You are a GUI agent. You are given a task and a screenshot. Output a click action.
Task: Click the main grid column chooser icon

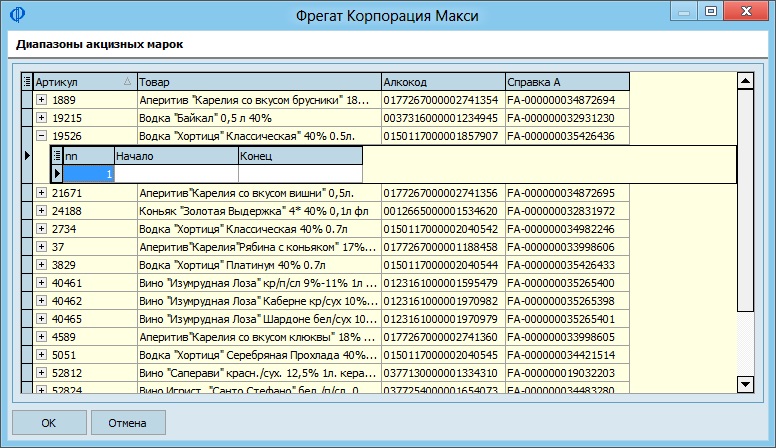(27, 82)
